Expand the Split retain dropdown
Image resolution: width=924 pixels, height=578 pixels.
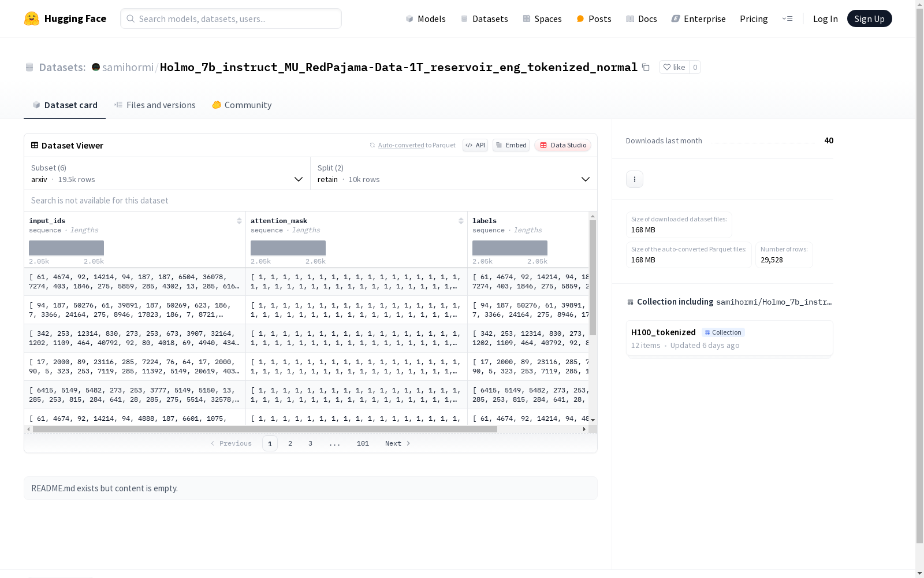click(x=454, y=173)
